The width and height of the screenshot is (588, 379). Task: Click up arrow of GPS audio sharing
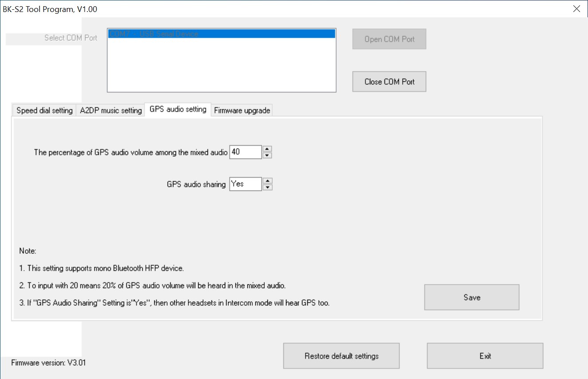point(267,181)
